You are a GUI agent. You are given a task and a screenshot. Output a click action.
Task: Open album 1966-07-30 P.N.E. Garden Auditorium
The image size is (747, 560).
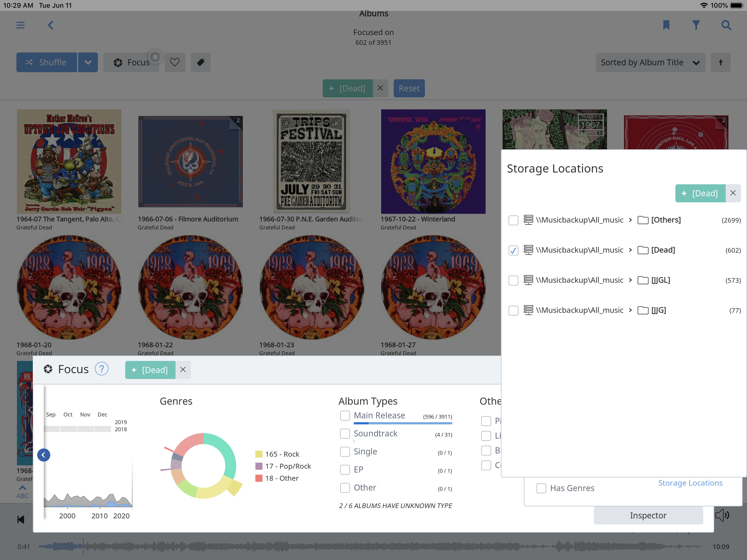(311, 161)
